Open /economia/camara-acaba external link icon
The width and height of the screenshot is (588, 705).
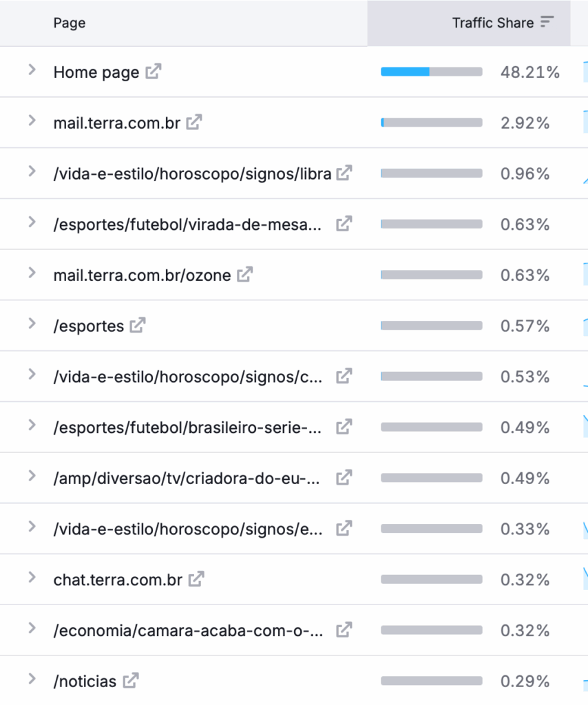[x=344, y=630]
